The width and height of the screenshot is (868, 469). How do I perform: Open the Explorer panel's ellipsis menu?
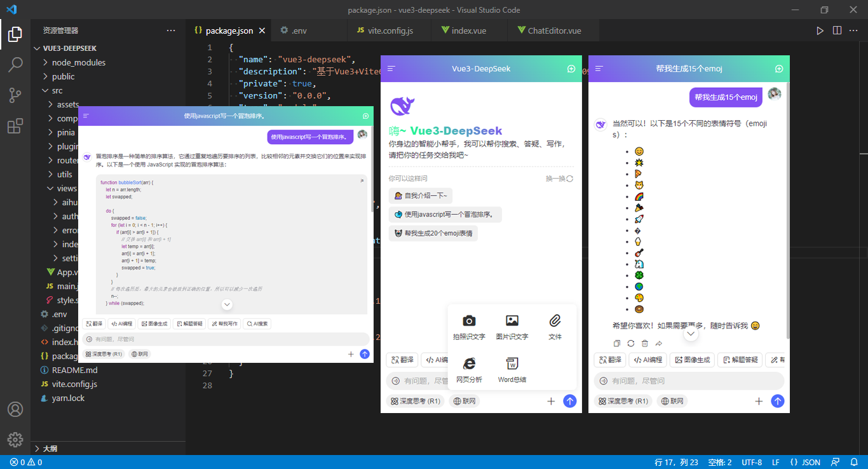pos(171,31)
